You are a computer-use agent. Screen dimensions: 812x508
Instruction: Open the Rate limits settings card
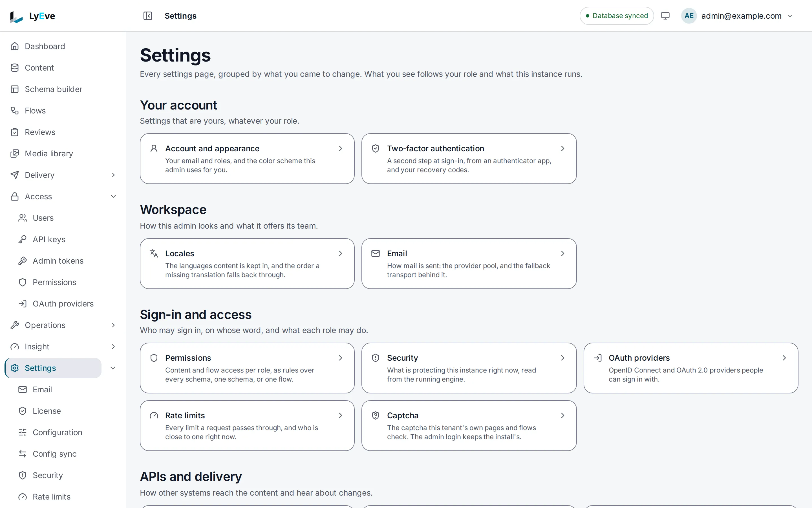pos(247,426)
